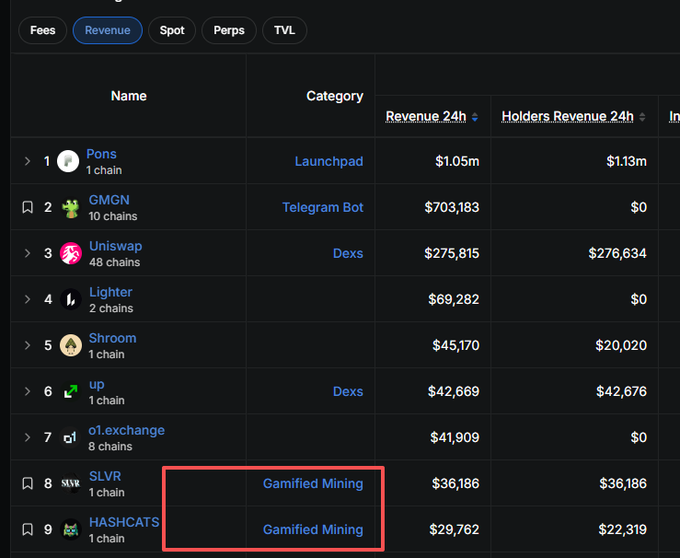Image resolution: width=680 pixels, height=558 pixels.
Task: Click the Category column header
Action: coord(334,96)
